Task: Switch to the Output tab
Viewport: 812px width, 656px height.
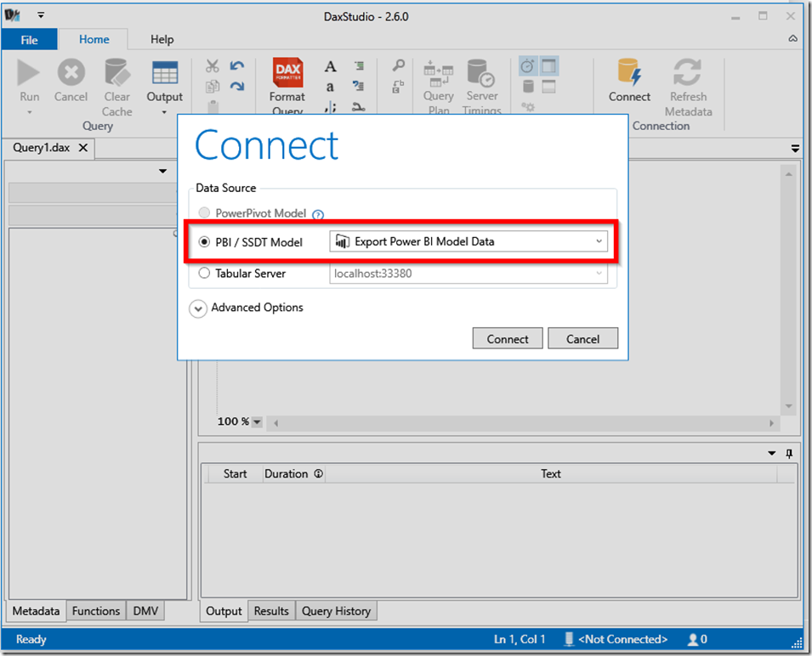Action: click(x=224, y=611)
